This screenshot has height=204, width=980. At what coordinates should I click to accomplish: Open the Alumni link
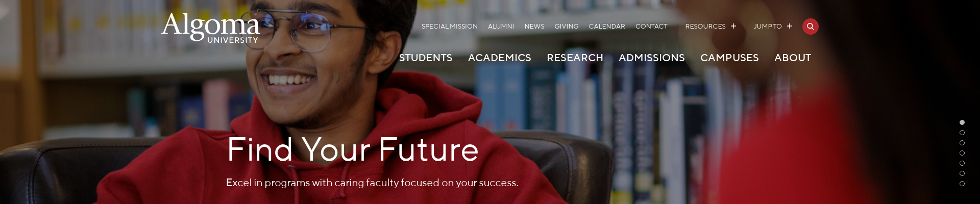click(501, 27)
